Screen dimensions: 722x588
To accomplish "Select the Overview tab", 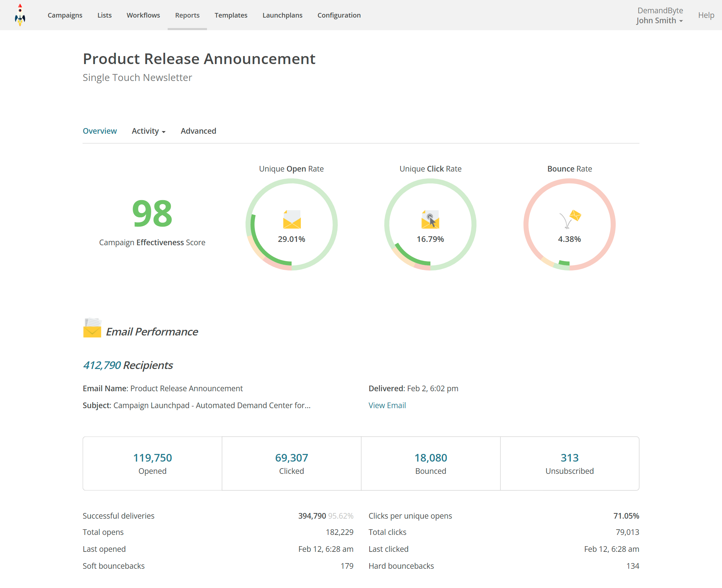I will (x=100, y=131).
